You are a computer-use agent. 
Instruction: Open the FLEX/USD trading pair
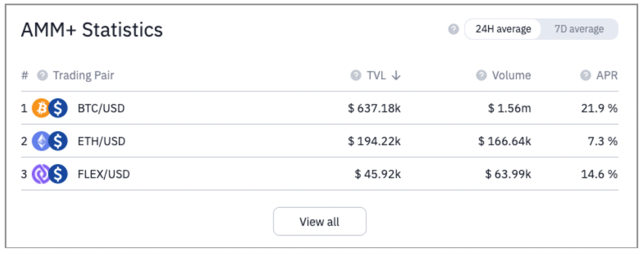click(x=103, y=174)
